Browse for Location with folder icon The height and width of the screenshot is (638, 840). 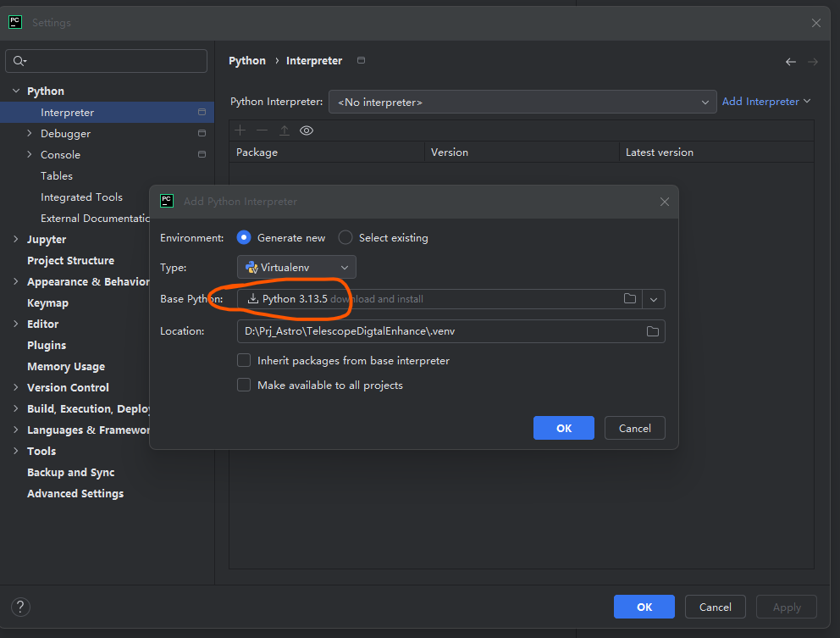pos(653,331)
